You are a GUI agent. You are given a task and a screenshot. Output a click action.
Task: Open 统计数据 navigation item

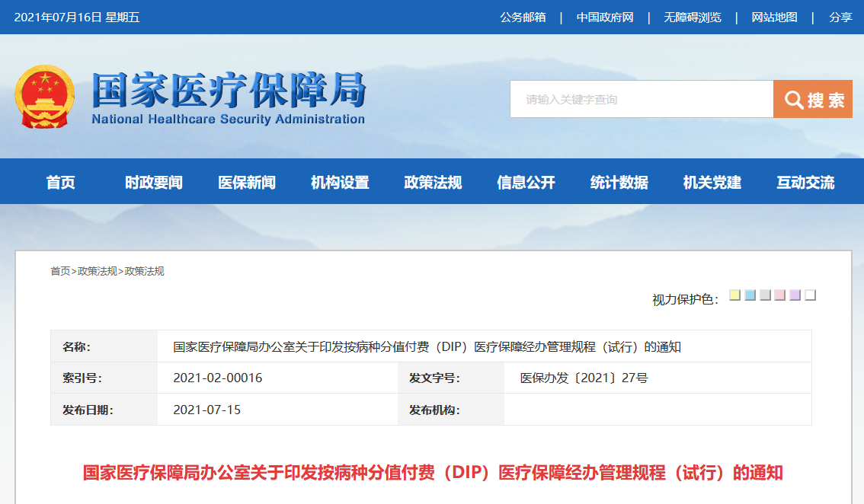tap(619, 182)
